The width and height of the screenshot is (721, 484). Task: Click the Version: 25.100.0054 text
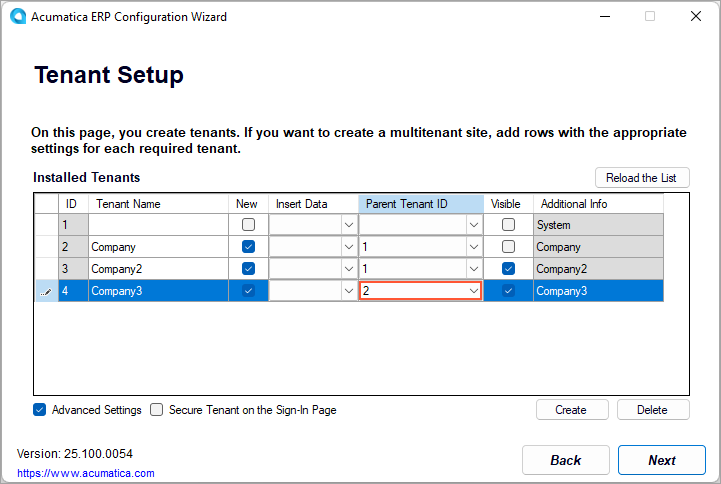tap(75, 454)
